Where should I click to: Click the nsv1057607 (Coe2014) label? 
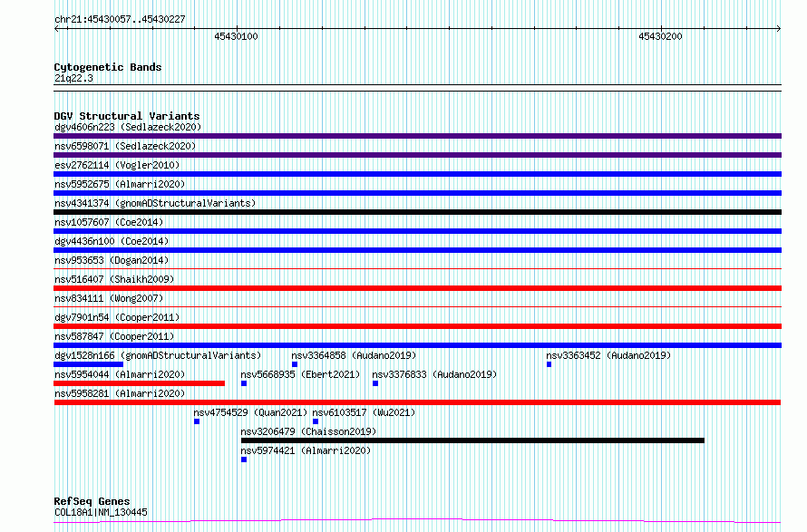[109, 222]
